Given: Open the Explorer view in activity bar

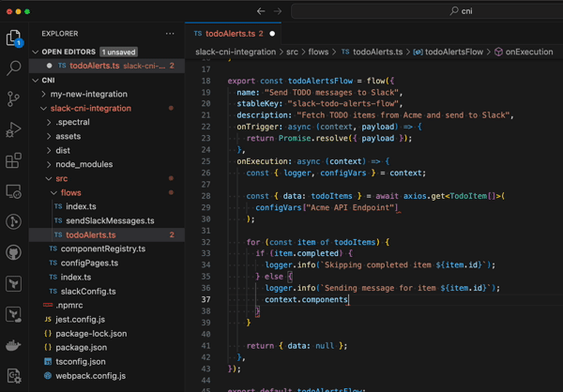Looking at the screenshot, I should pos(14,38).
